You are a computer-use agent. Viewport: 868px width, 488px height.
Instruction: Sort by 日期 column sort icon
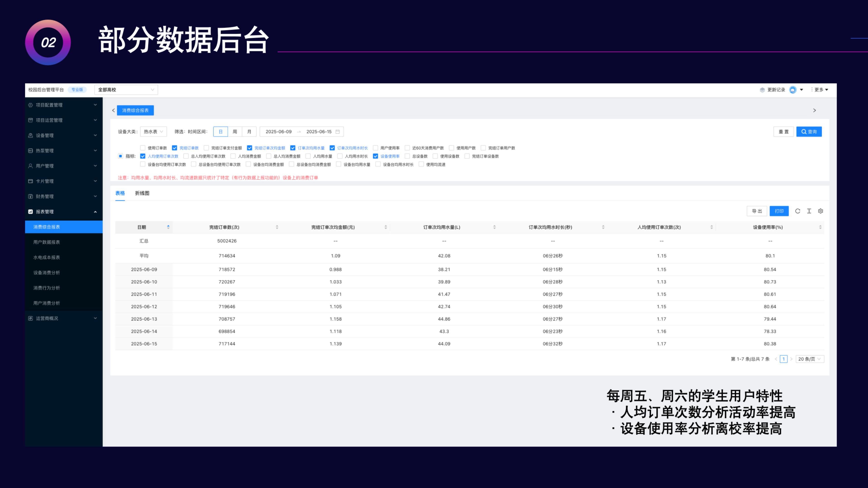(168, 227)
